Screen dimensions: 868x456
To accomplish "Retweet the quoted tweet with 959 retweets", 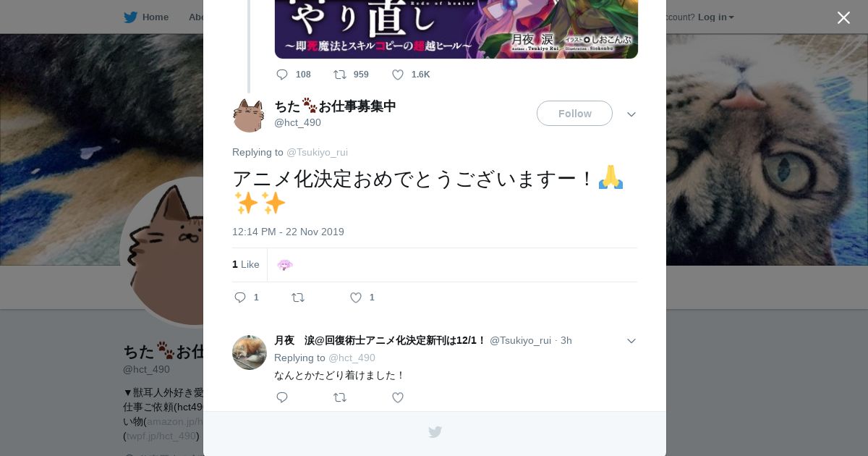I will 340,75.
